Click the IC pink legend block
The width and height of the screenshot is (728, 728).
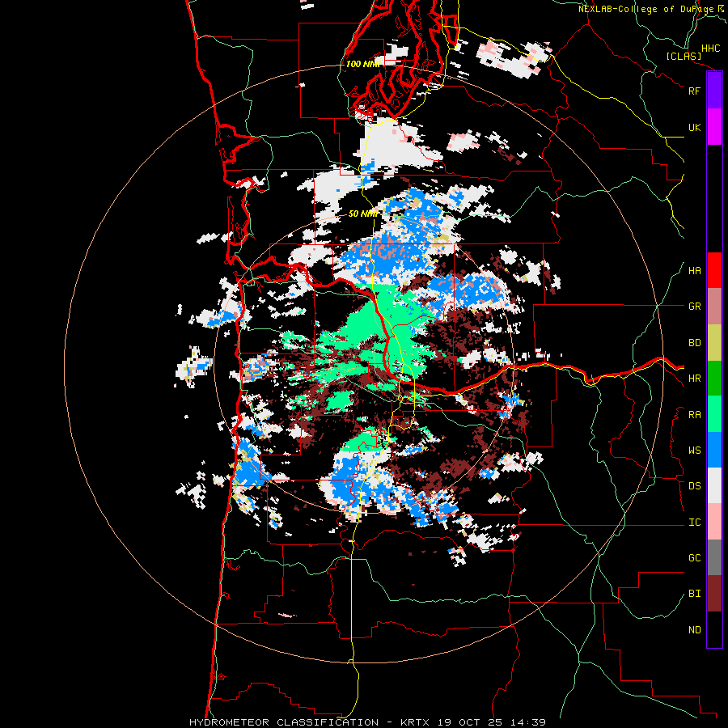pyautogui.click(x=714, y=522)
